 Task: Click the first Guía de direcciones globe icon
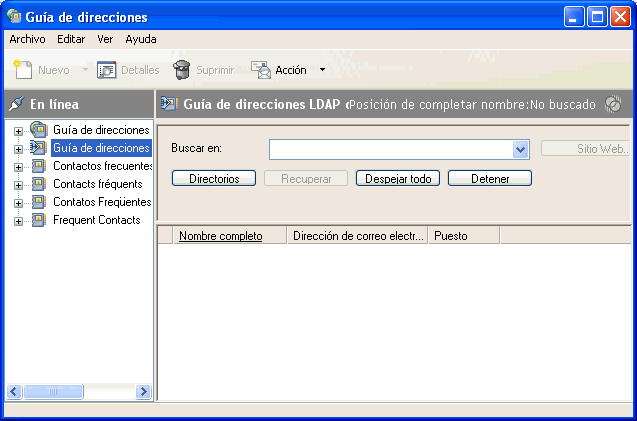39,130
